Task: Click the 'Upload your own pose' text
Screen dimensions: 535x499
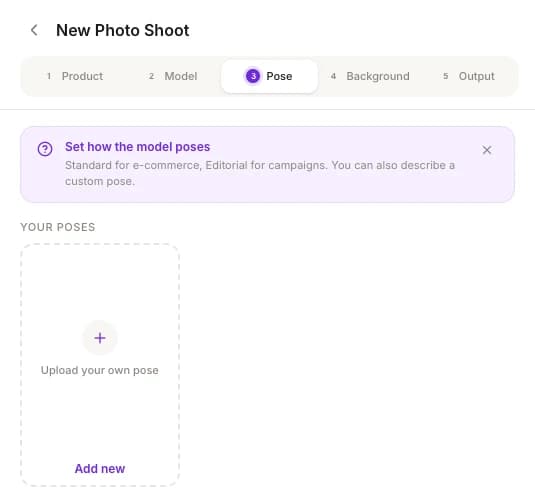Action: (x=100, y=370)
